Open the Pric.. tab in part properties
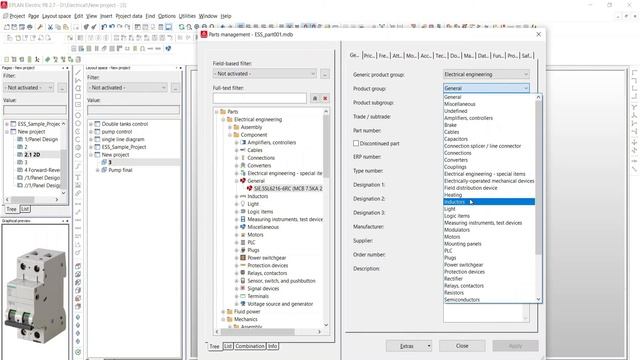This screenshot has height=360, width=640. point(369,56)
